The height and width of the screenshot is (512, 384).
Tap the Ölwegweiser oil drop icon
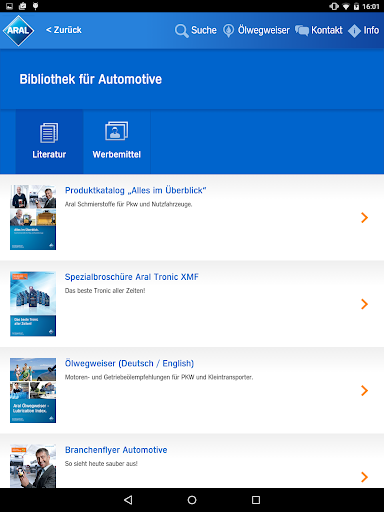(228, 30)
